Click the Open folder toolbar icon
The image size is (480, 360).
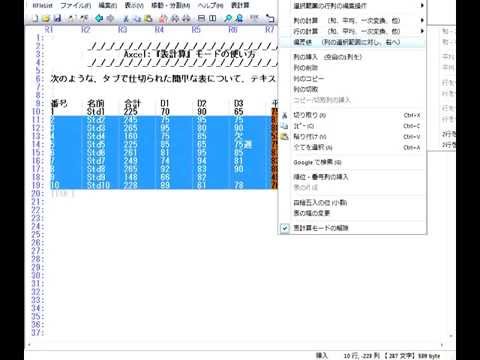(46, 19)
